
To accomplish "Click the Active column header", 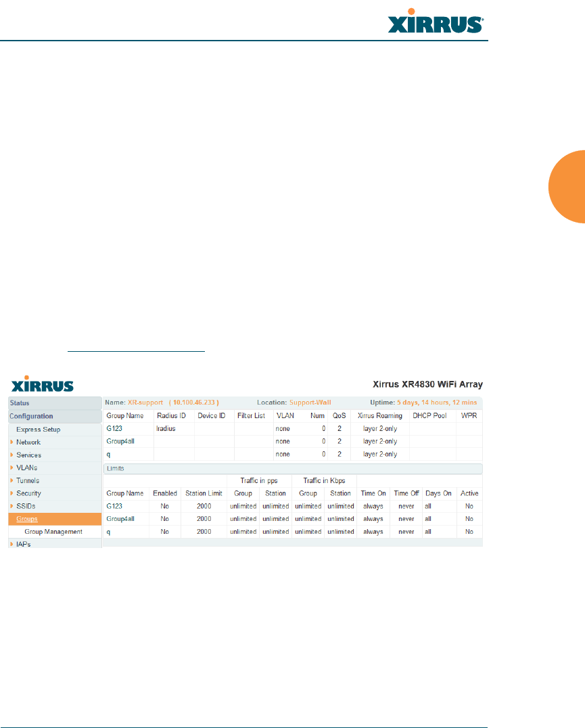I will coord(469,493).
